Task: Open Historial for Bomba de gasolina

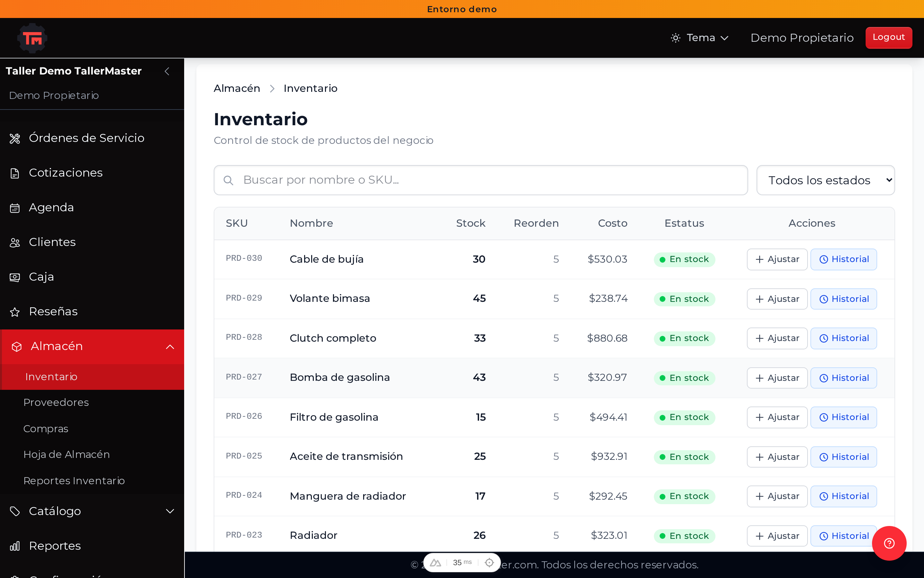Action: coord(844,378)
